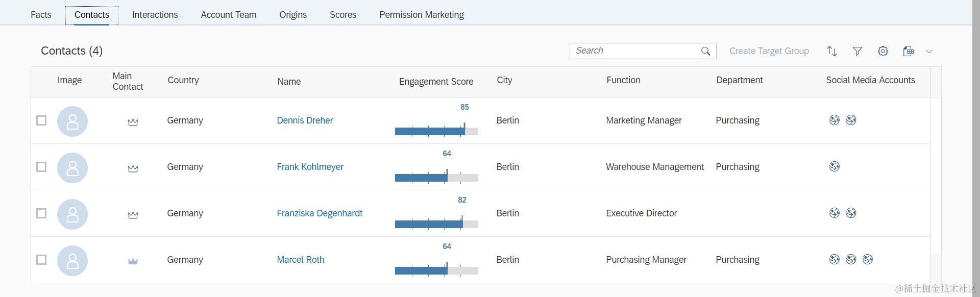
Task: Click Franziska Degenhardt's avatar image
Action: [x=72, y=214]
